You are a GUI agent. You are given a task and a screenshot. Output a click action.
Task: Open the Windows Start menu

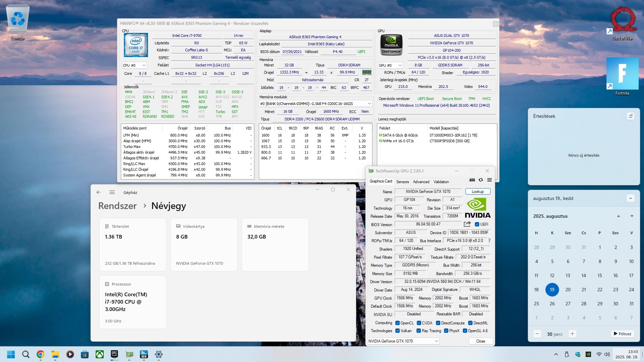pyautogui.click(x=11, y=354)
